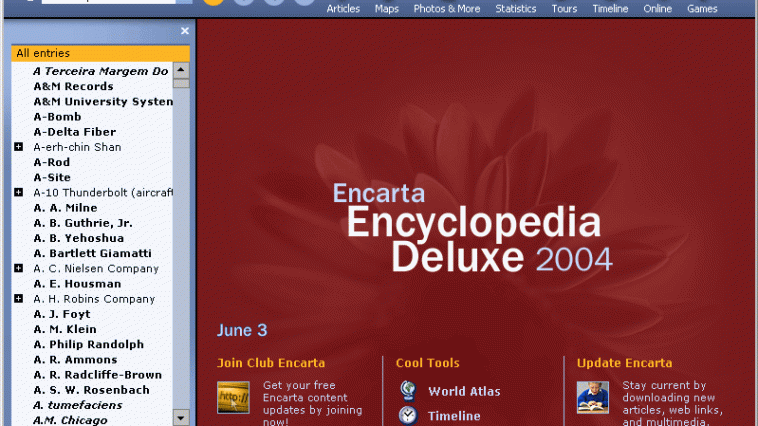Viewport: 758px width, 426px height.
Task: Click the World Atlas globe icon
Action: coord(408,391)
